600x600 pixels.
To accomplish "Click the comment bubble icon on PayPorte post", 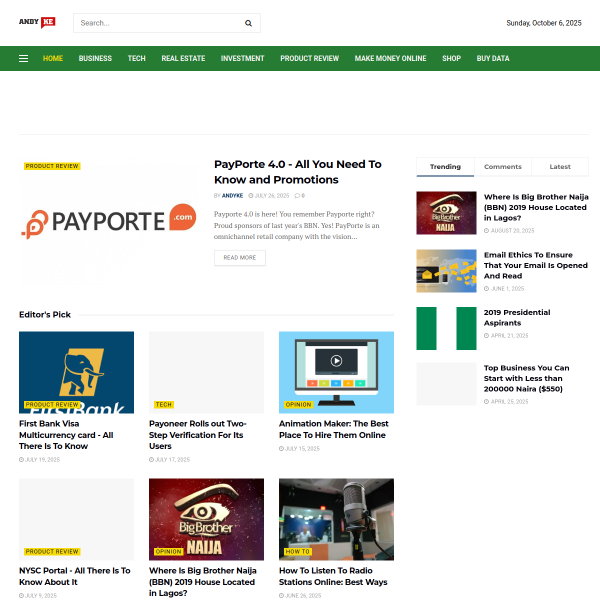I will point(297,196).
